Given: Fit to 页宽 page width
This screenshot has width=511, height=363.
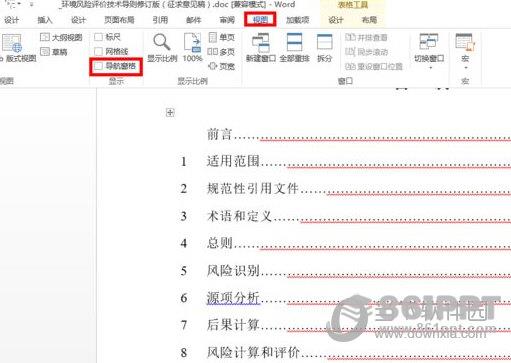Looking at the screenshot, I should (x=222, y=66).
